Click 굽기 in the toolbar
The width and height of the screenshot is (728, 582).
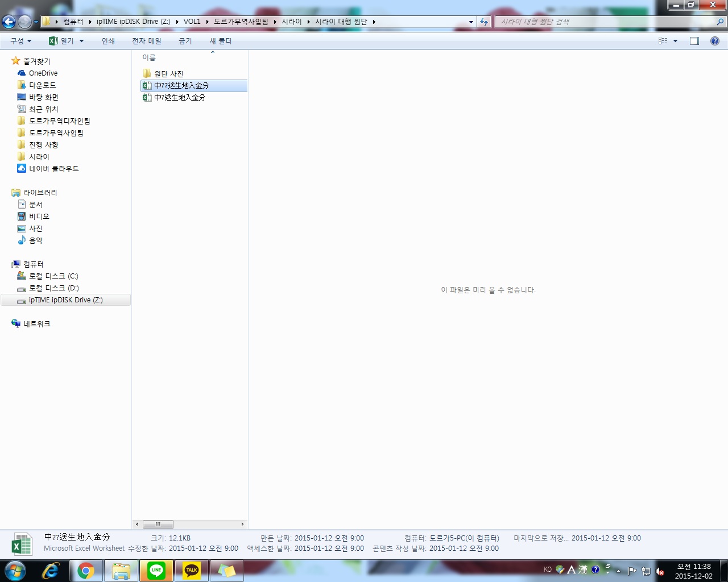pyautogui.click(x=185, y=41)
